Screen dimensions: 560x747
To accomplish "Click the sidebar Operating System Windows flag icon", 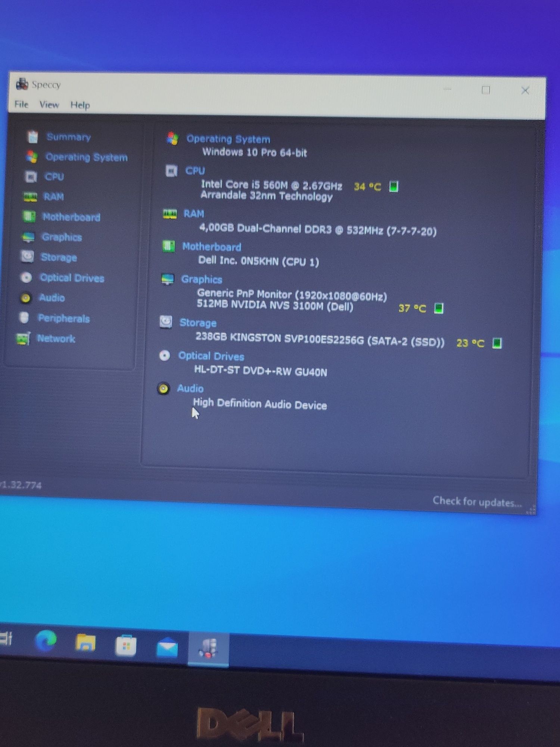I will [32, 156].
